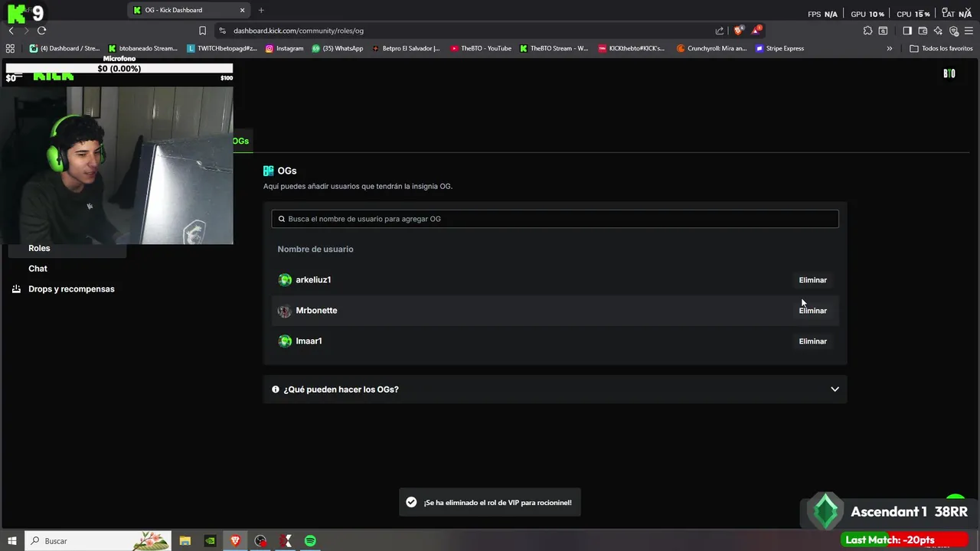Image resolution: width=980 pixels, height=551 pixels.
Task: Open the Windows Start menu
Action: click(x=11, y=541)
